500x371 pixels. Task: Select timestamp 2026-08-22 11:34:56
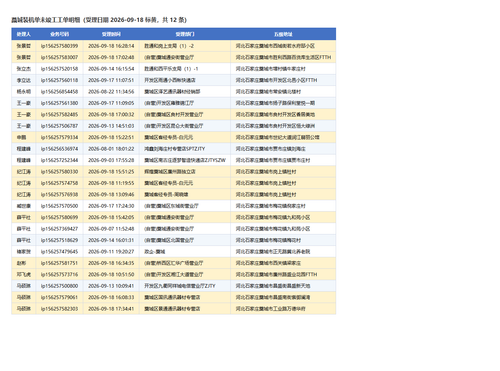click(111, 92)
